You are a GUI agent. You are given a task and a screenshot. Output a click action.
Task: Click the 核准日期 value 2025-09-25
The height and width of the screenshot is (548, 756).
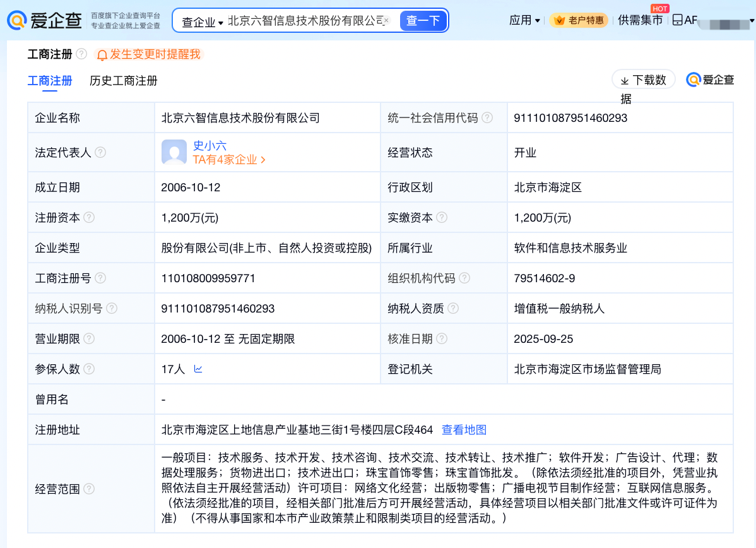tap(543, 339)
